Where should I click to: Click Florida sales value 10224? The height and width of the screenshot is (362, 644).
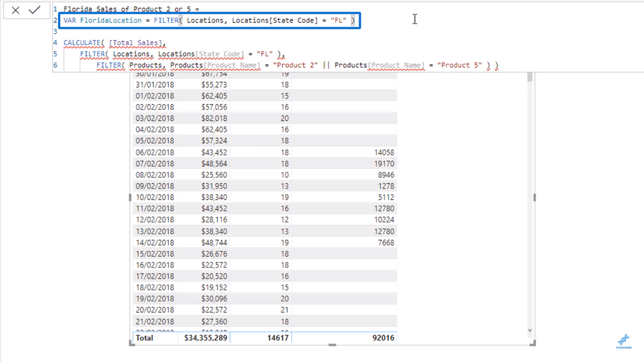pyautogui.click(x=384, y=220)
